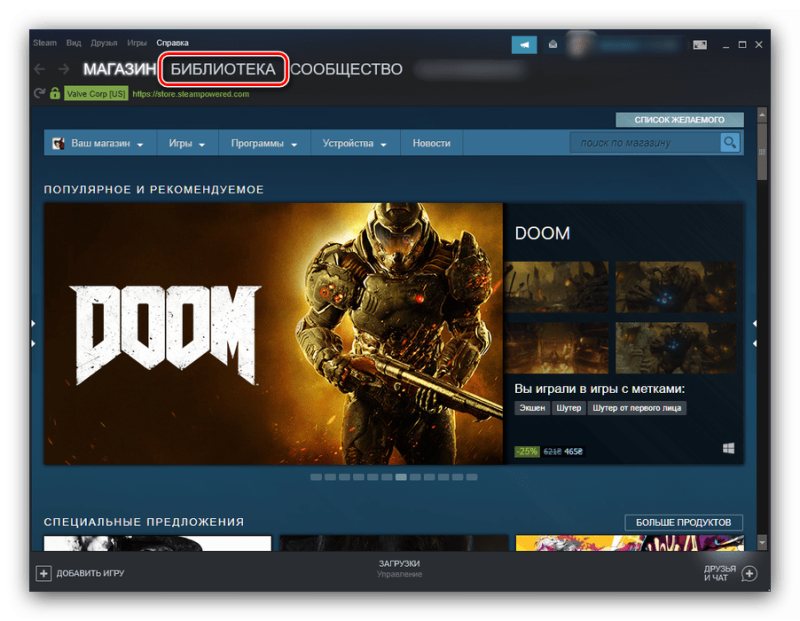
Task: Click the -25% discount badge
Action: tap(527, 452)
